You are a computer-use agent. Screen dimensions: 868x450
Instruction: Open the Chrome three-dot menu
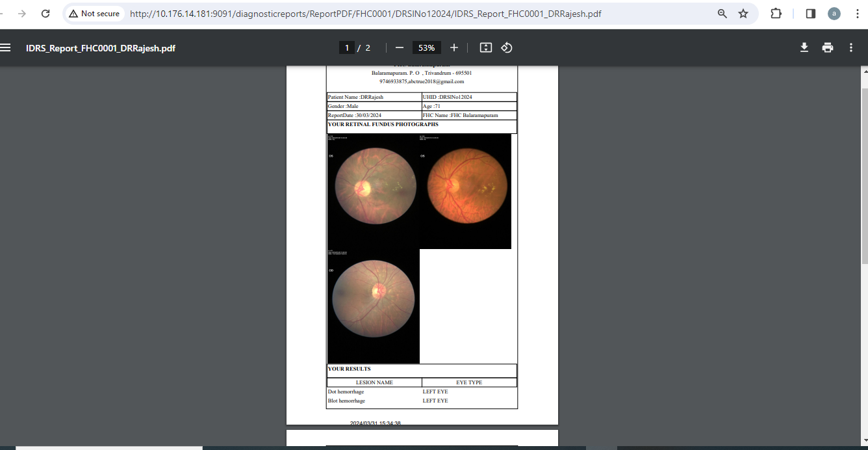856,14
